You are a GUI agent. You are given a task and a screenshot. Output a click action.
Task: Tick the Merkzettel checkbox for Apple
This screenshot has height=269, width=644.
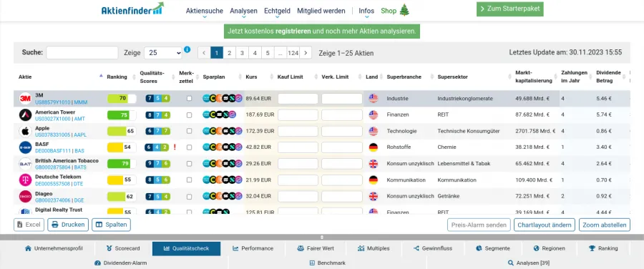(x=189, y=131)
